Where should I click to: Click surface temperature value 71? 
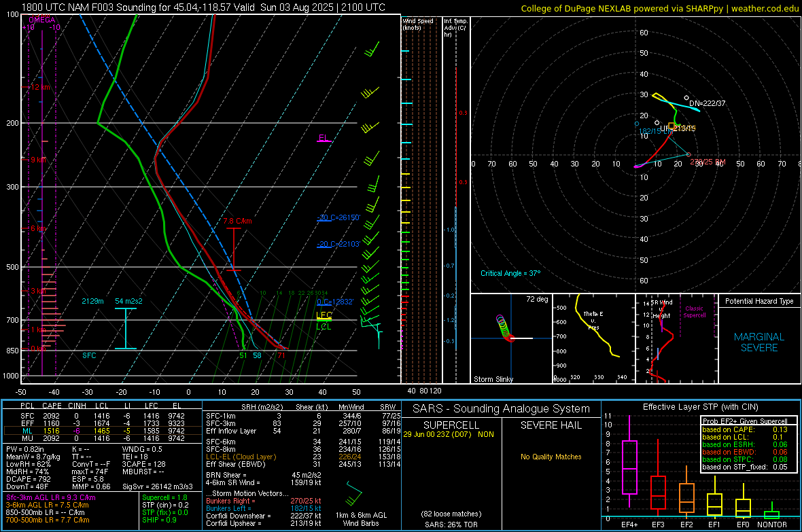281,355
